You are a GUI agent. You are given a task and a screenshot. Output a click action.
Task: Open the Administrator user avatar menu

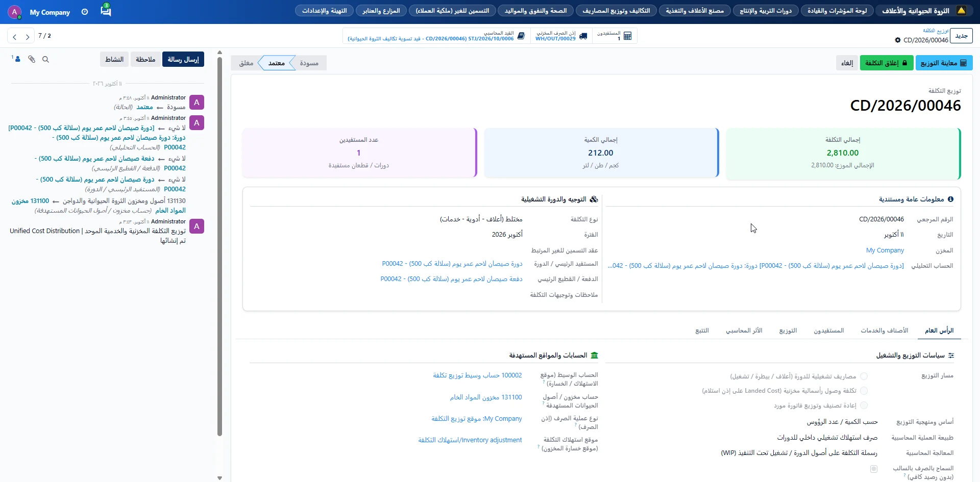(14, 12)
